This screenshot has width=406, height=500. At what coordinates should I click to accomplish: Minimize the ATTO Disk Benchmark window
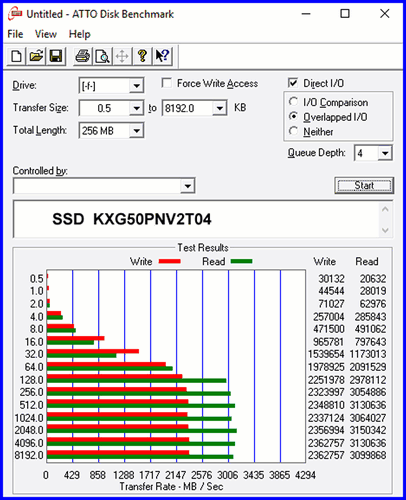point(306,14)
